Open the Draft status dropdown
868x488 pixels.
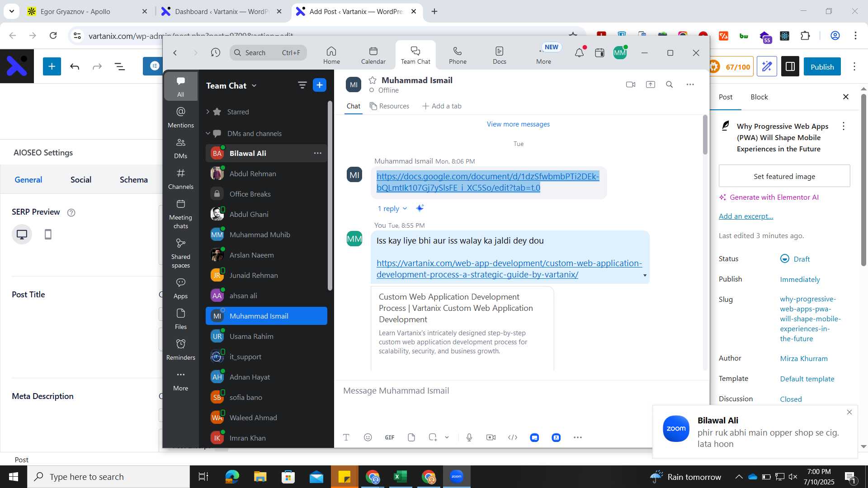click(795, 259)
